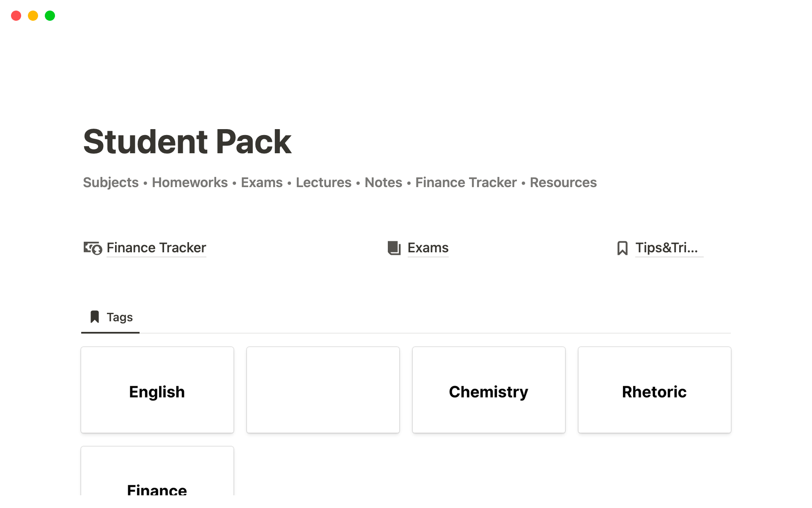Open the Tips&Tri... page link
The height and width of the screenshot is (508, 812).
[667, 248]
